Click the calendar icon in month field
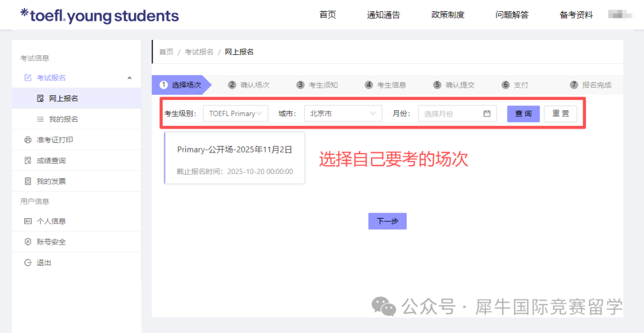Viewport: 644px width, 333px height. point(487,114)
